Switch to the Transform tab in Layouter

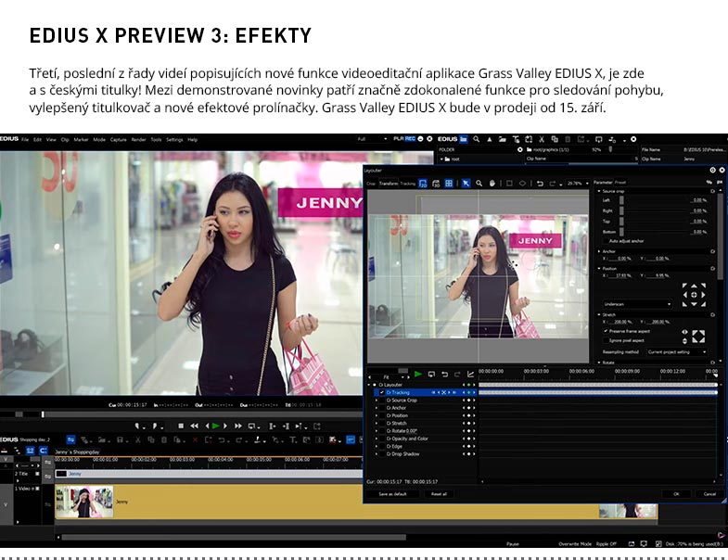click(x=389, y=184)
